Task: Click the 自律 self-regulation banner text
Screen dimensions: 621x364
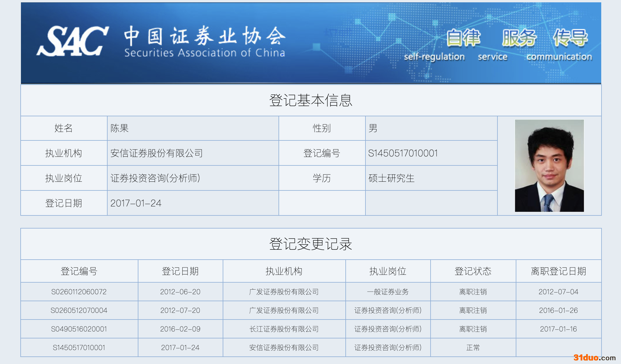Action: (463, 38)
